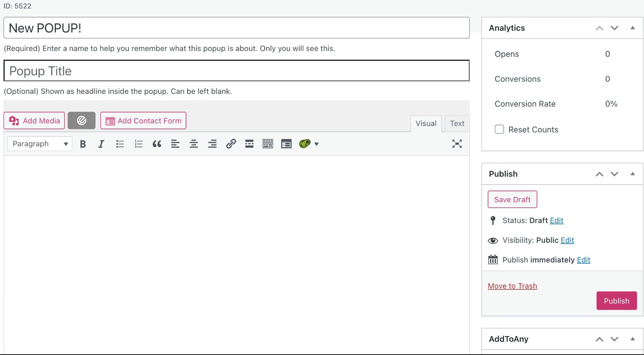Toggle bold formatting in the editor
644x355 pixels.
(x=83, y=144)
